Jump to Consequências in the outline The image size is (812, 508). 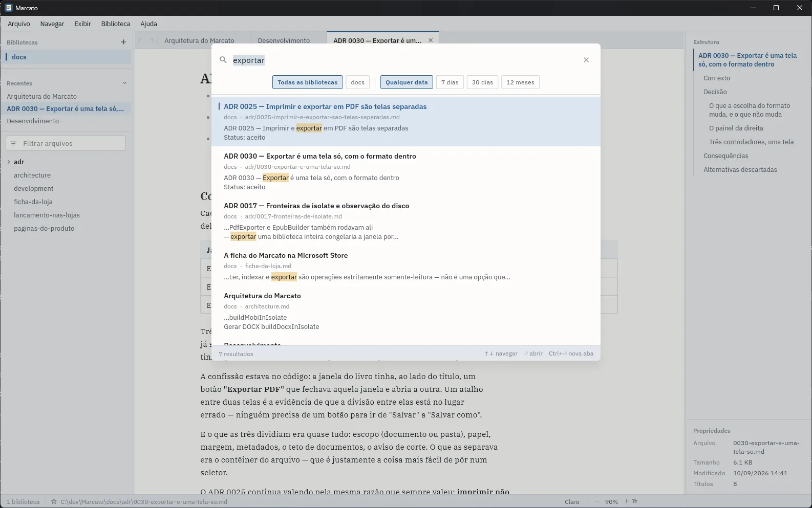[725, 156]
